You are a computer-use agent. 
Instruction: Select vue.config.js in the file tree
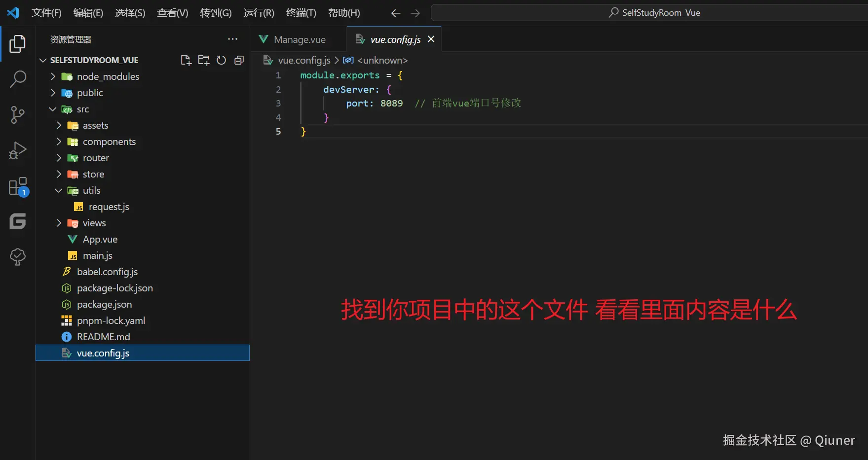click(x=142, y=353)
